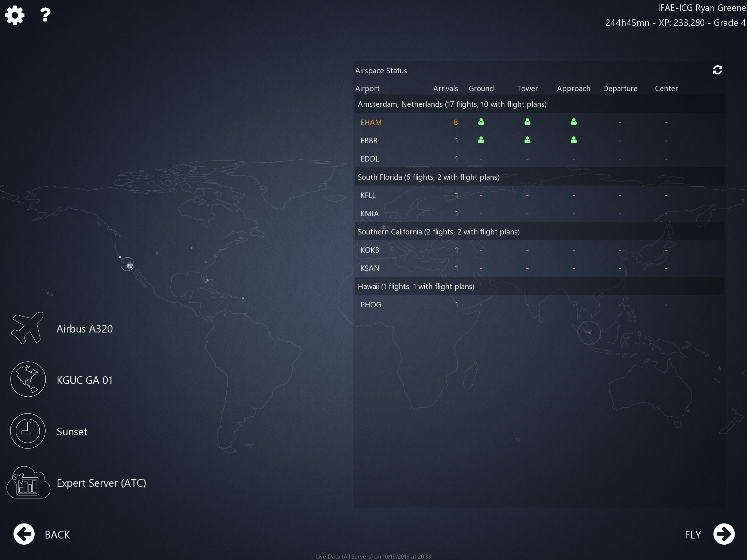Screen dimensions: 747x560
Task: Open server selection via the cloud icon
Action: click(28, 483)
